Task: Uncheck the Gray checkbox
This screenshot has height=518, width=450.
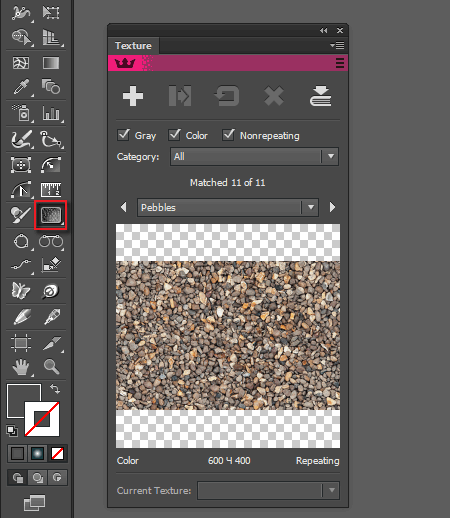Action: point(123,135)
